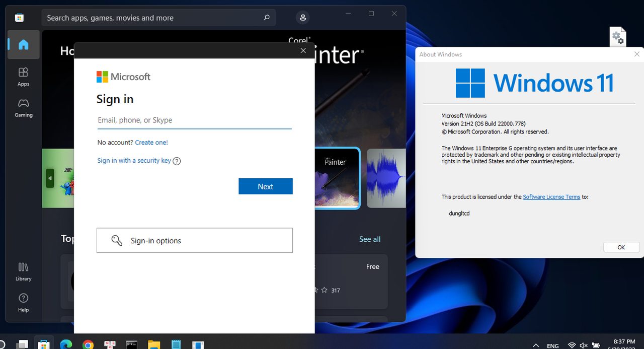Click Sign in with a security key link
644x349 pixels.
(x=134, y=161)
